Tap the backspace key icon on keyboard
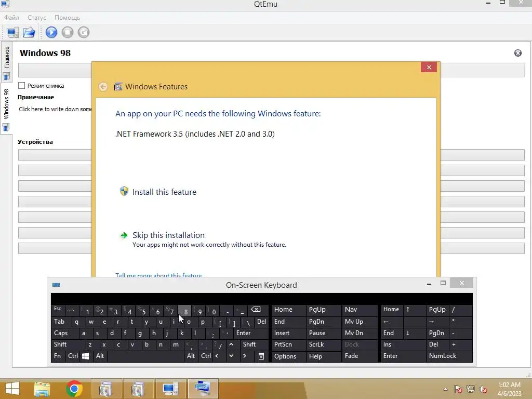This screenshot has height=399, width=532. tap(256, 310)
